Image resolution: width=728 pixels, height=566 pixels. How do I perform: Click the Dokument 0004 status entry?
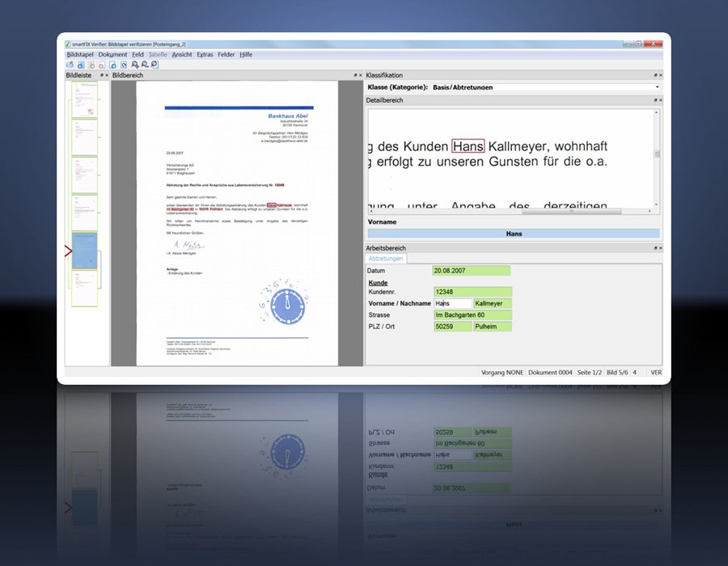550,373
